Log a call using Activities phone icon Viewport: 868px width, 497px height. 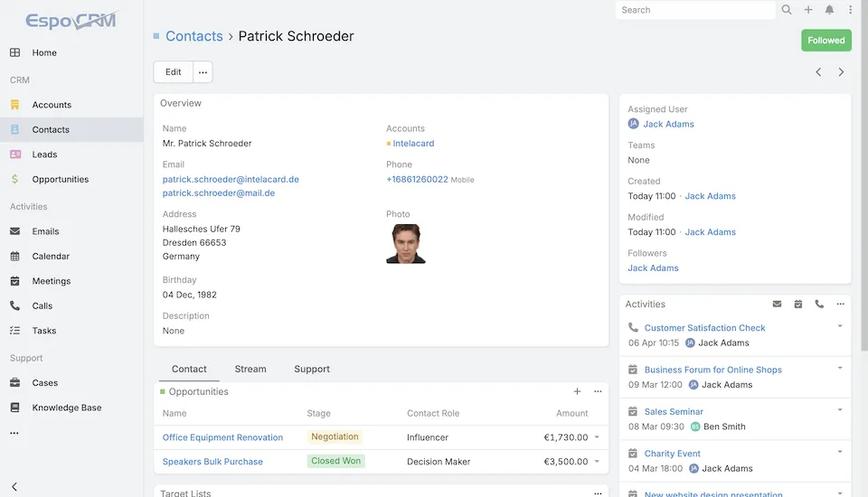coord(819,305)
